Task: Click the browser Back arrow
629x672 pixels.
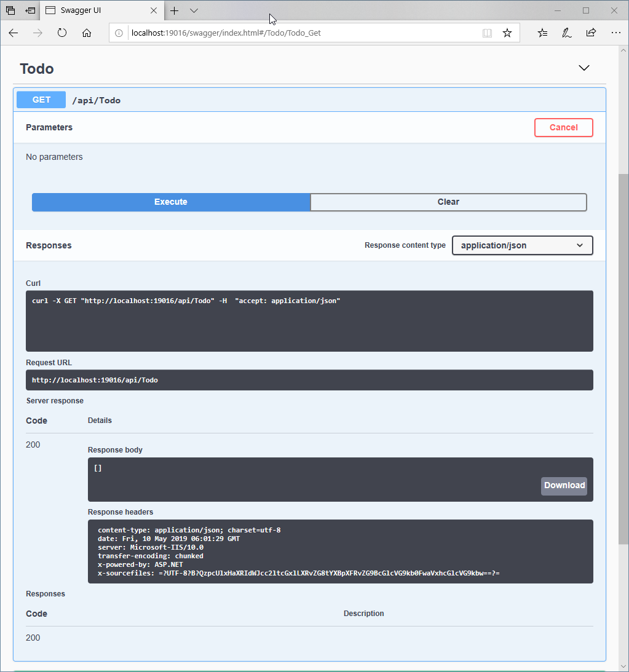Action: (x=14, y=33)
